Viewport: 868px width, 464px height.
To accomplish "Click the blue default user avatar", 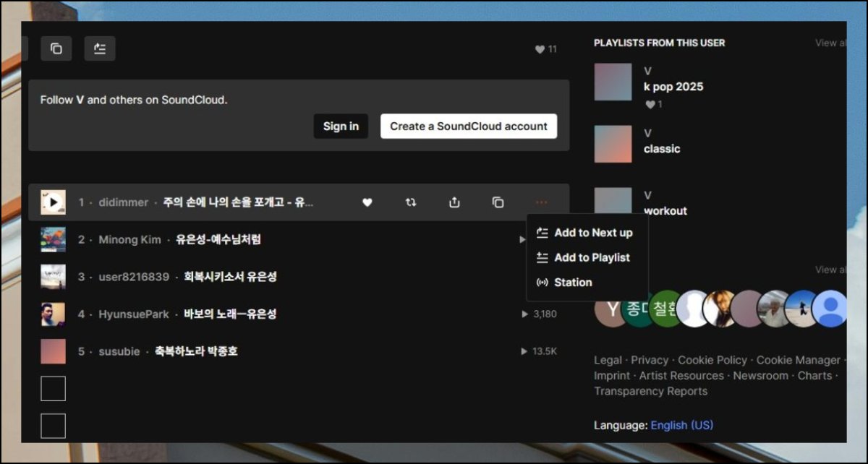I will click(829, 309).
